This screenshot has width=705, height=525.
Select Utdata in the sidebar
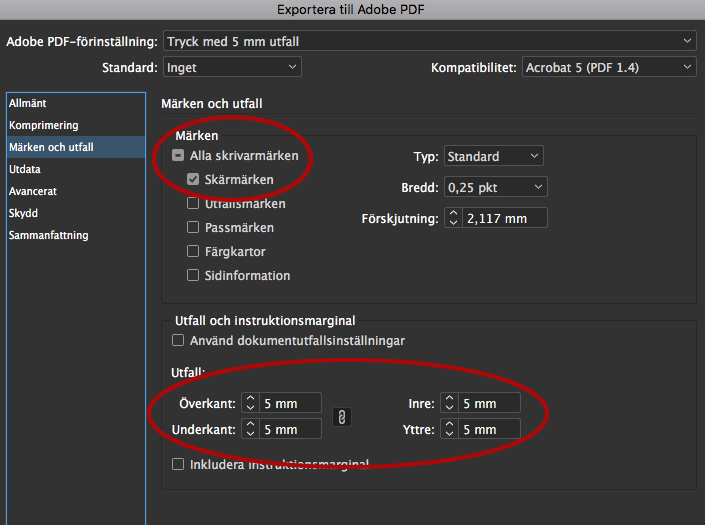click(76, 169)
